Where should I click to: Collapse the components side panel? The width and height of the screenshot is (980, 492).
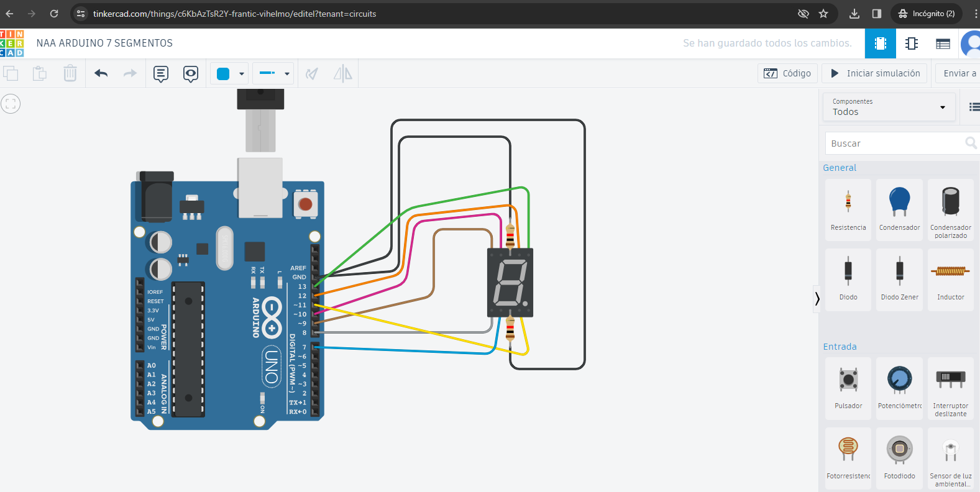point(817,299)
